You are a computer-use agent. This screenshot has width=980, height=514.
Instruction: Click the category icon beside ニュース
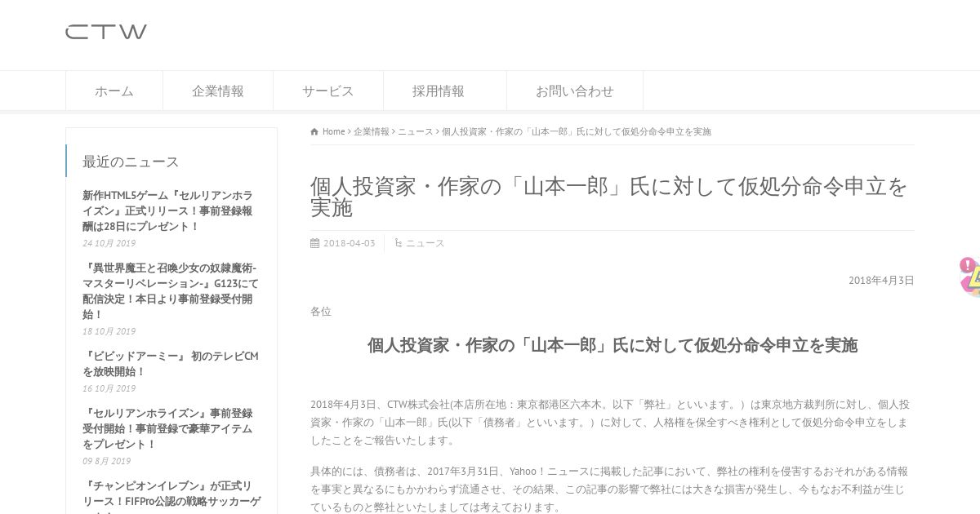pyautogui.click(x=398, y=243)
